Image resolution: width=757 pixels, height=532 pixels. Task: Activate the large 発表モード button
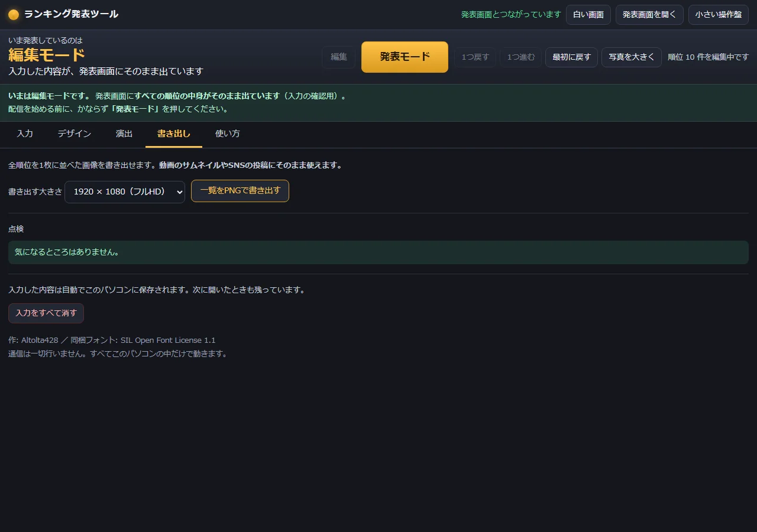pyautogui.click(x=405, y=57)
